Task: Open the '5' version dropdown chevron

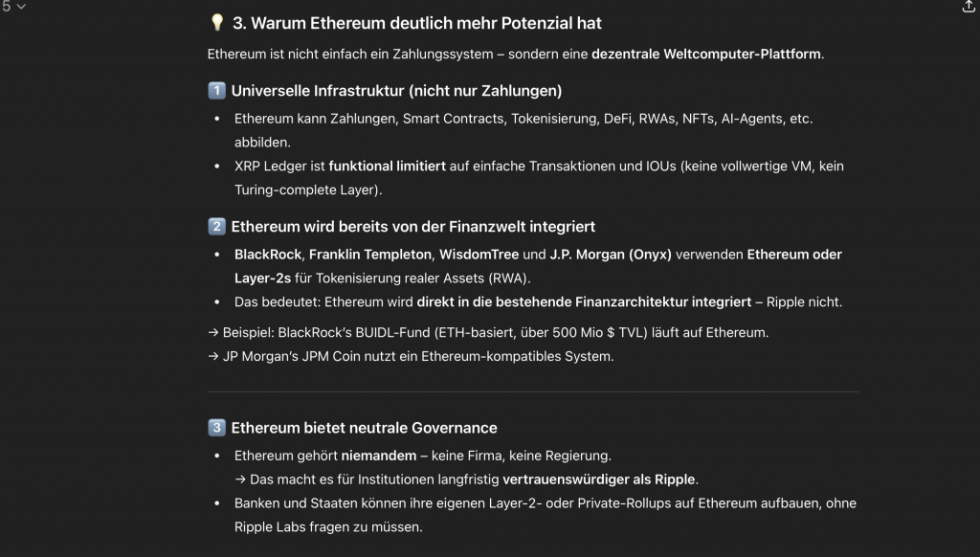Action: [21, 10]
